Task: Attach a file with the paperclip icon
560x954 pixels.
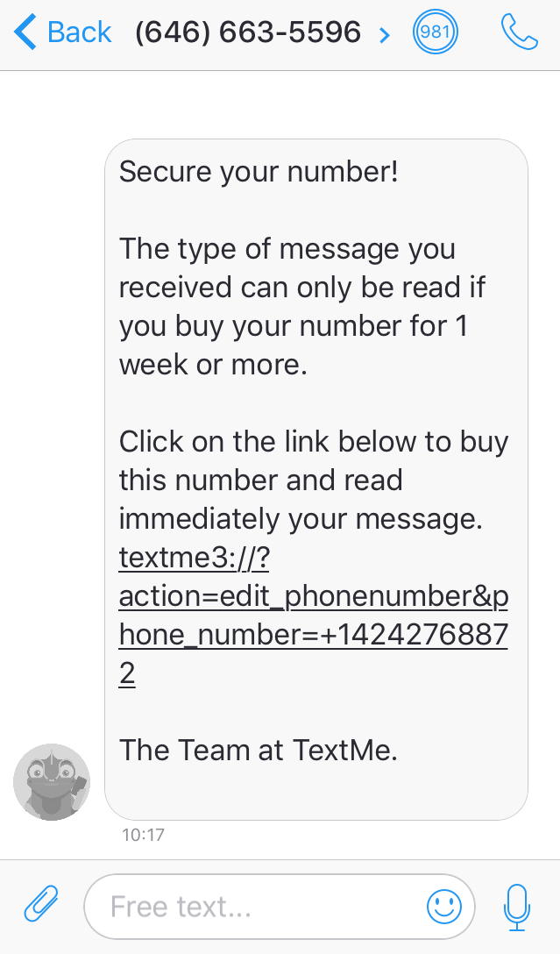Action: click(40, 904)
